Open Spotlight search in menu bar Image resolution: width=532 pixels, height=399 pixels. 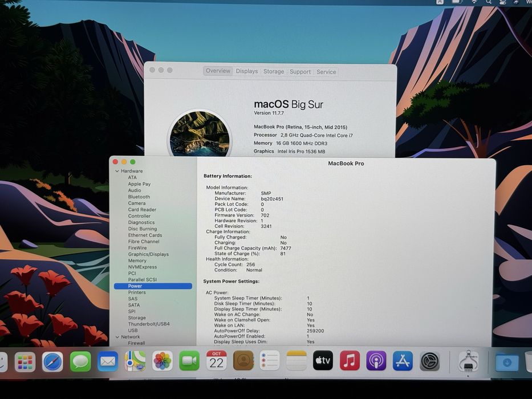point(489,2)
